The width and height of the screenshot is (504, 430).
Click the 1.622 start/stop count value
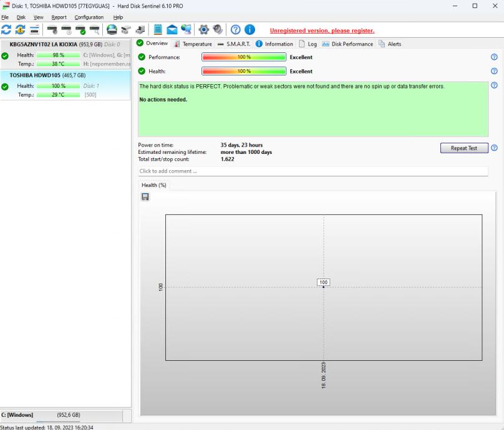point(227,160)
